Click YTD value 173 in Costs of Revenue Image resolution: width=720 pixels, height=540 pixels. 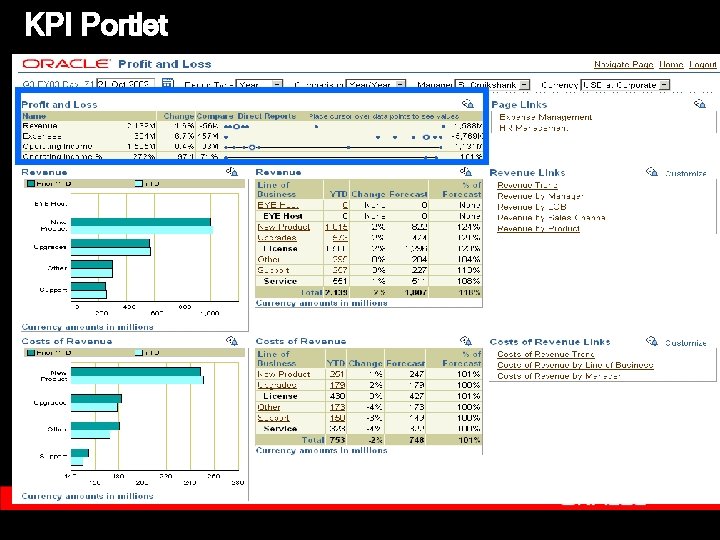click(338, 407)
